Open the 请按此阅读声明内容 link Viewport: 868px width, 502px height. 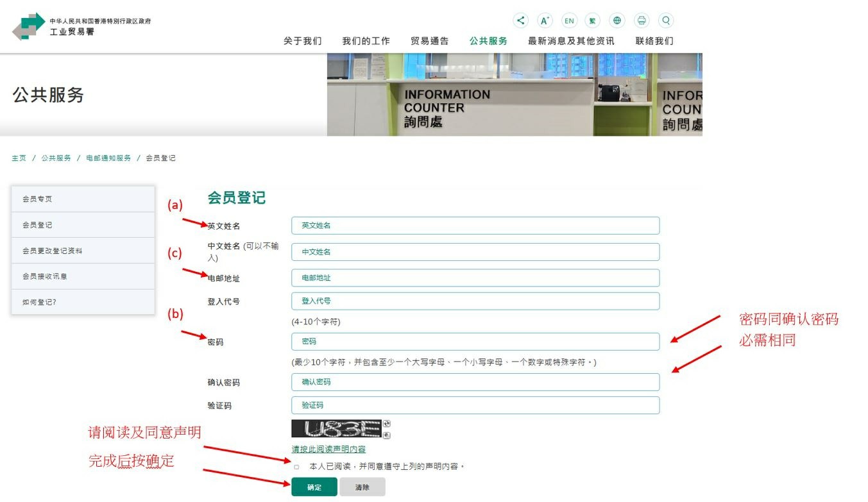coord(328,449)
